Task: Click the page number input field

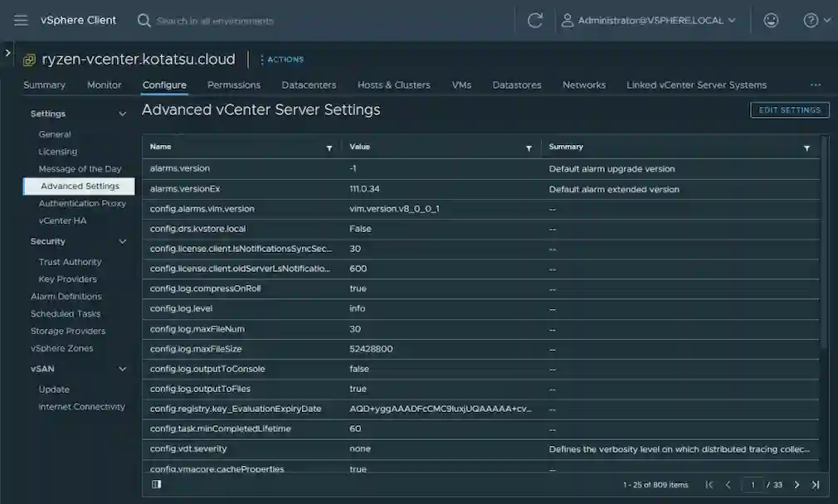Action: pyautogui.click(x=753, y=485)
